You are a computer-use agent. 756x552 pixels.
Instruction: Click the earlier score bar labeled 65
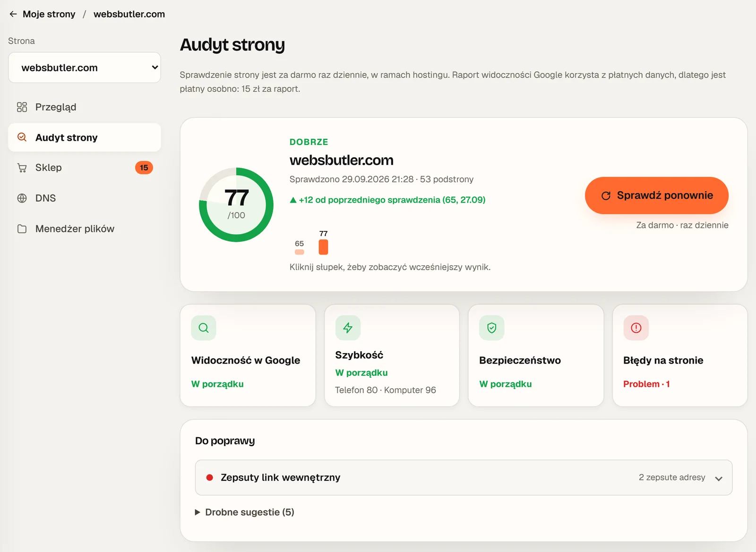pyautogui.click(x=300, y=252)
